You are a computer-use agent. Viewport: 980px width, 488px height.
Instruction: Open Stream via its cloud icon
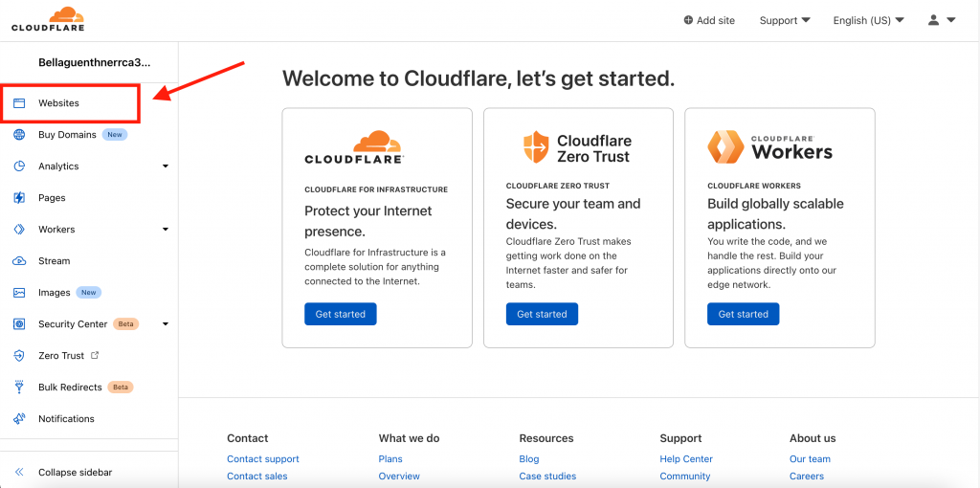[x=19, y=261]
